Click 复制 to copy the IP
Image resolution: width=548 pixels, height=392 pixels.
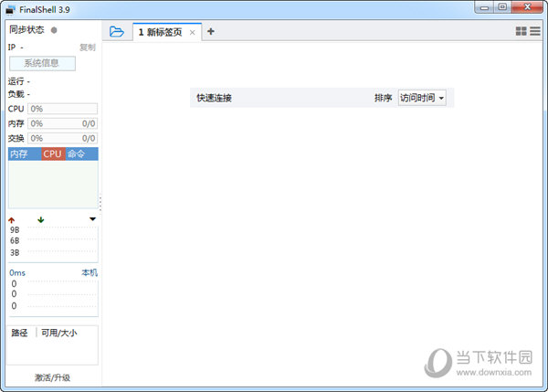[x=87, y=47]
